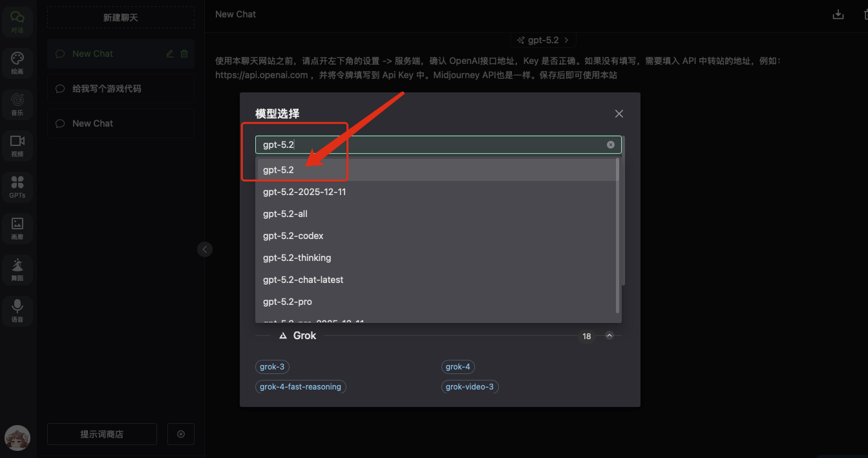This screenshot has width=868, height=458.
Task: Open the 视频 video section
Action: pyautogui.click(x=17, y=145)
